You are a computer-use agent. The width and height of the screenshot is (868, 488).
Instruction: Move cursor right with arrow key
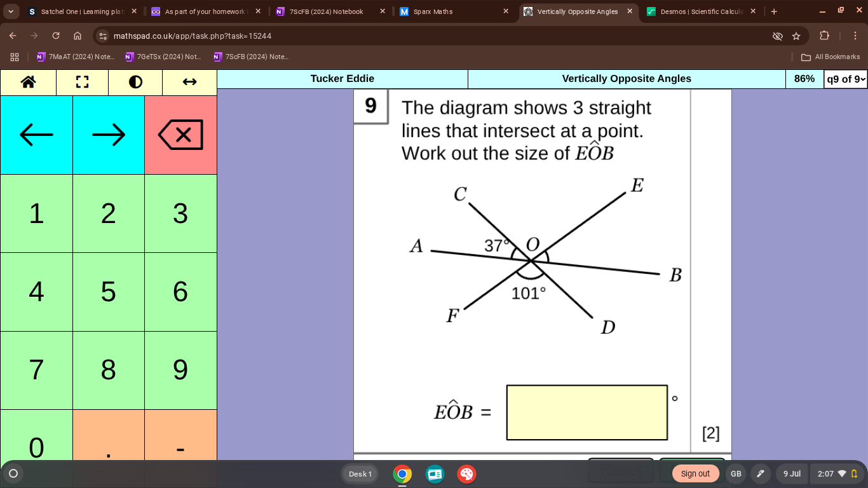coord(109,135)
